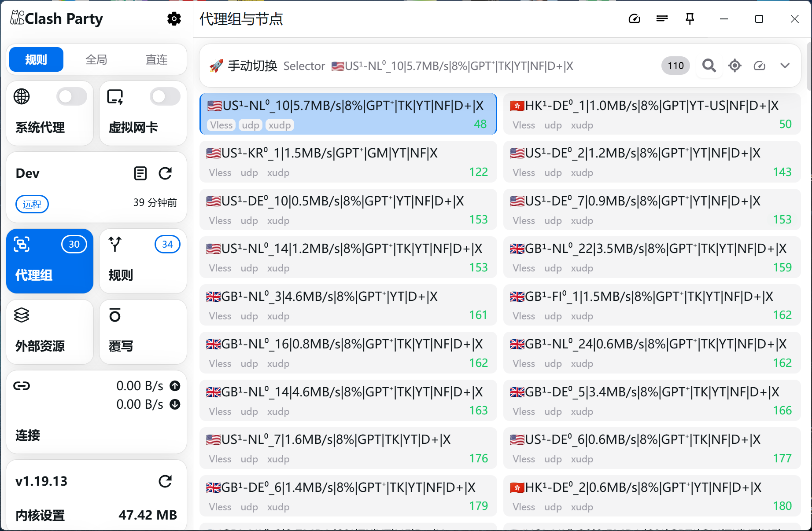Select the 规则 mode tab

click(x=36, y=59)
